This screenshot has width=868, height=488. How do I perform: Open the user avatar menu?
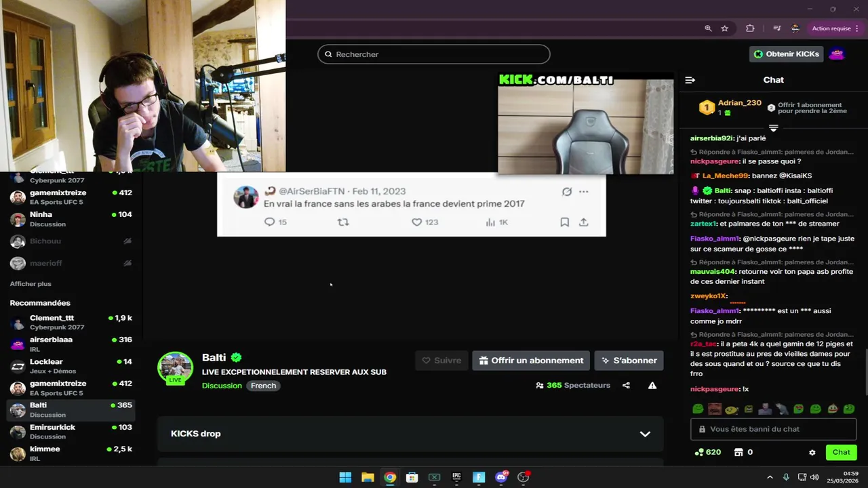point(837,54)
